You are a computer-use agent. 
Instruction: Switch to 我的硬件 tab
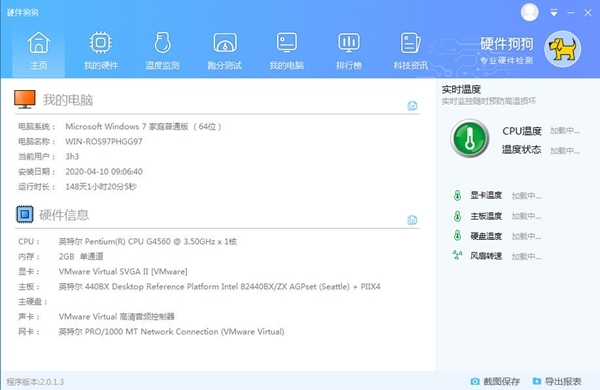click(x=101, y=52)
